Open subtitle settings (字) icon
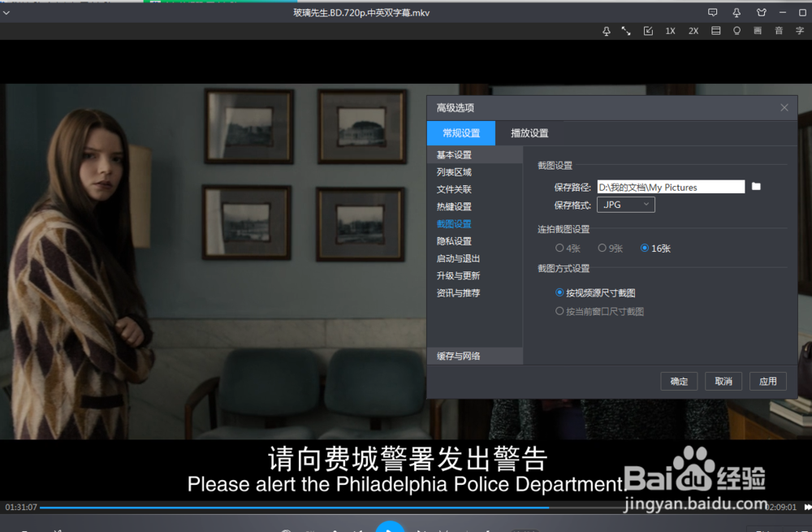Screen dimensions: 812x532 [800, 31]
